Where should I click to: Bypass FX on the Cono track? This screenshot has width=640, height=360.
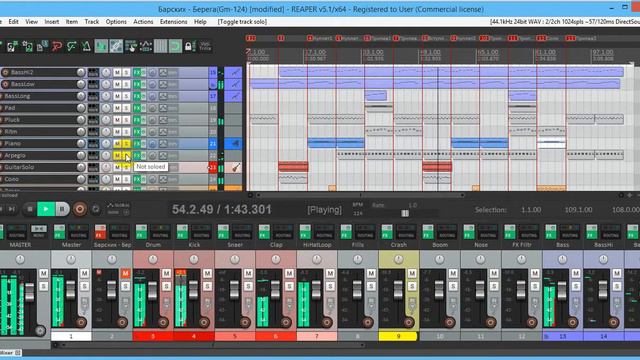pyautogui.click(x=143, y=179)
